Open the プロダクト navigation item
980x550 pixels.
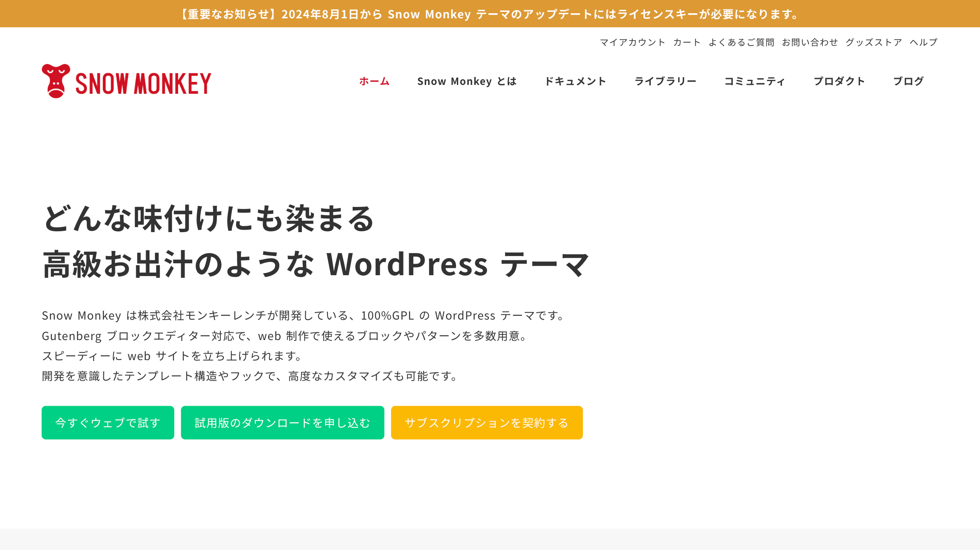[x=839, y=81]
